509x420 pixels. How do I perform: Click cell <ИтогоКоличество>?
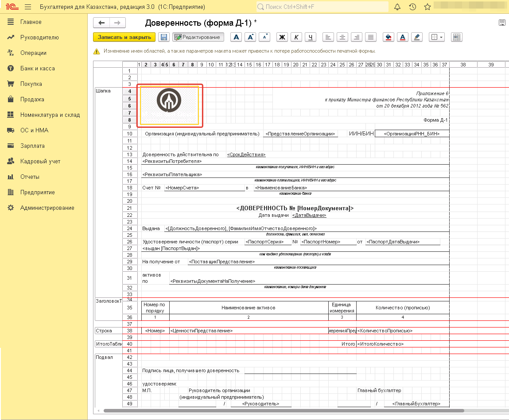tap(403, 344)
